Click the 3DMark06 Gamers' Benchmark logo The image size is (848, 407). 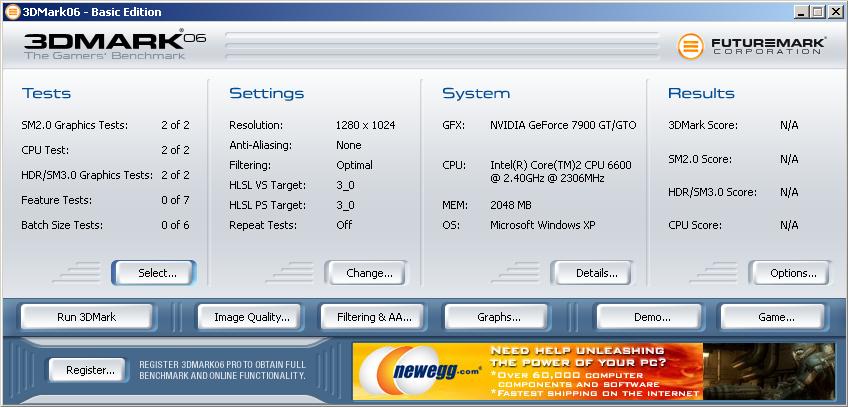pyautogui.click(x=115, y=45)
